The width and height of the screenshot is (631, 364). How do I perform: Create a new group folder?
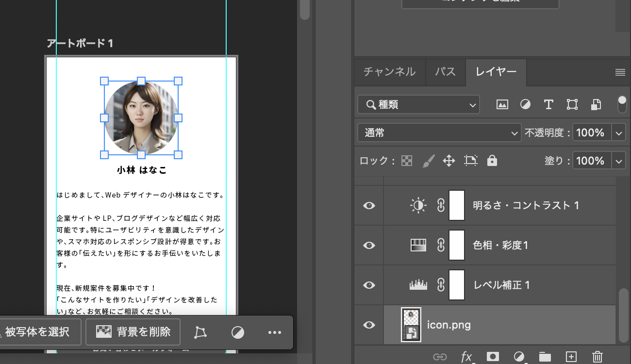(x=545, y=357)
